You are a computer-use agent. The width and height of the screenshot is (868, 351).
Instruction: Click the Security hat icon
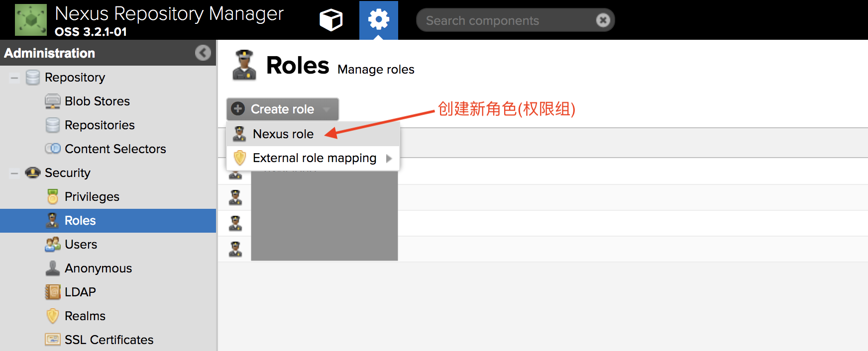[x=33, y=173]
